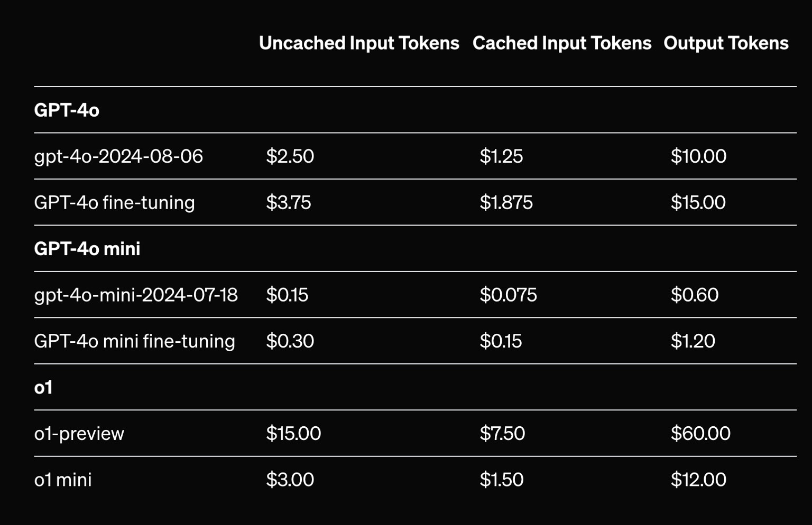This screenshot has height=525, width=812.
Task: Select the $60.00 output price cell
Action: pos(700,434)
